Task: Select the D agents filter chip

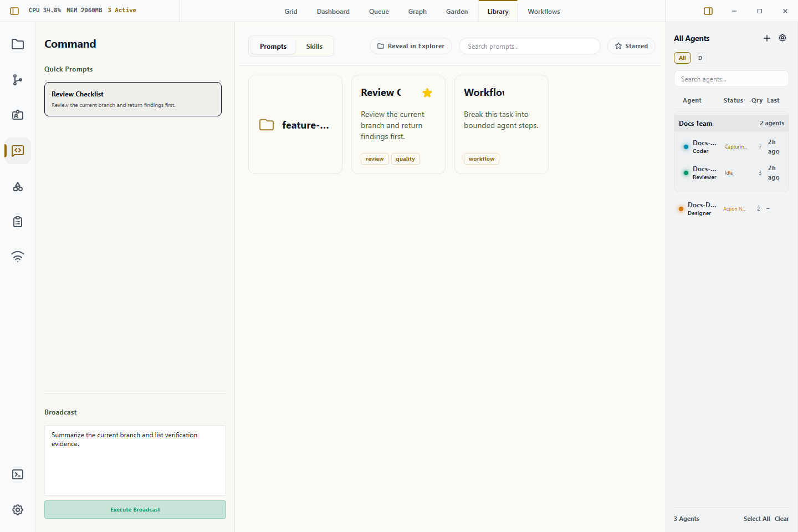Action: pyautogui.click(x=700, y=58)
